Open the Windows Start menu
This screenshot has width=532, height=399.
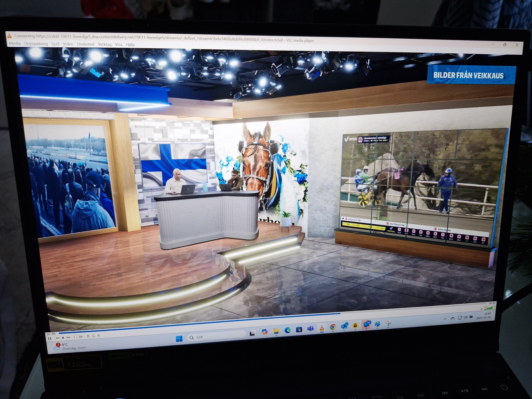(x=179, y=339)
